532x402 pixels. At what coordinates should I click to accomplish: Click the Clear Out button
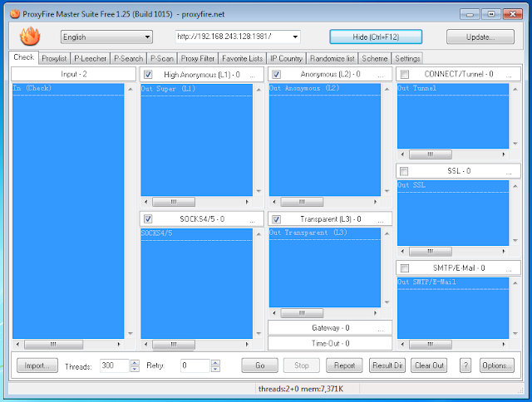pos(429,365)
